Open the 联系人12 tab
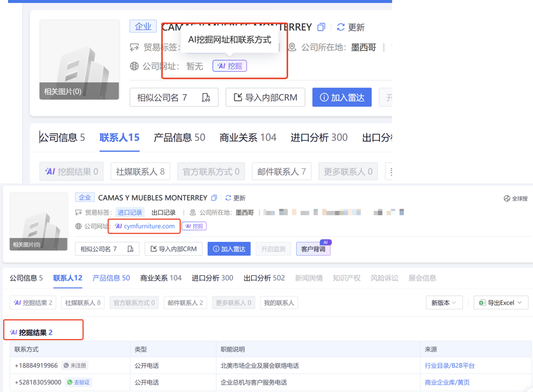Screen dimensions: 533x392 [68, 278]
